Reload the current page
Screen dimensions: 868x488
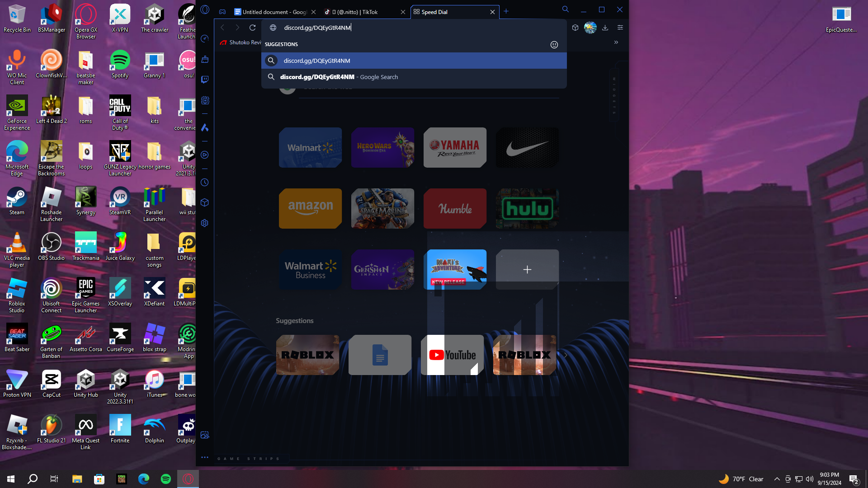point(253,28)
